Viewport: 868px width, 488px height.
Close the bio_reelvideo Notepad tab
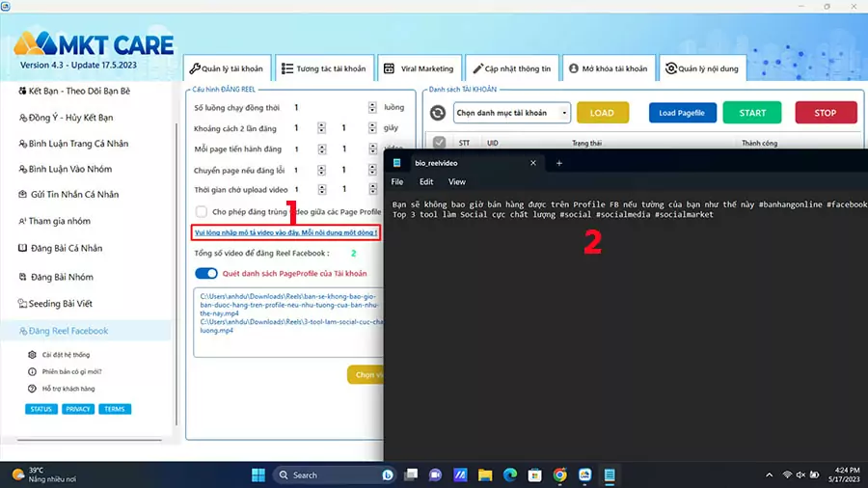(x=533, y=163)
